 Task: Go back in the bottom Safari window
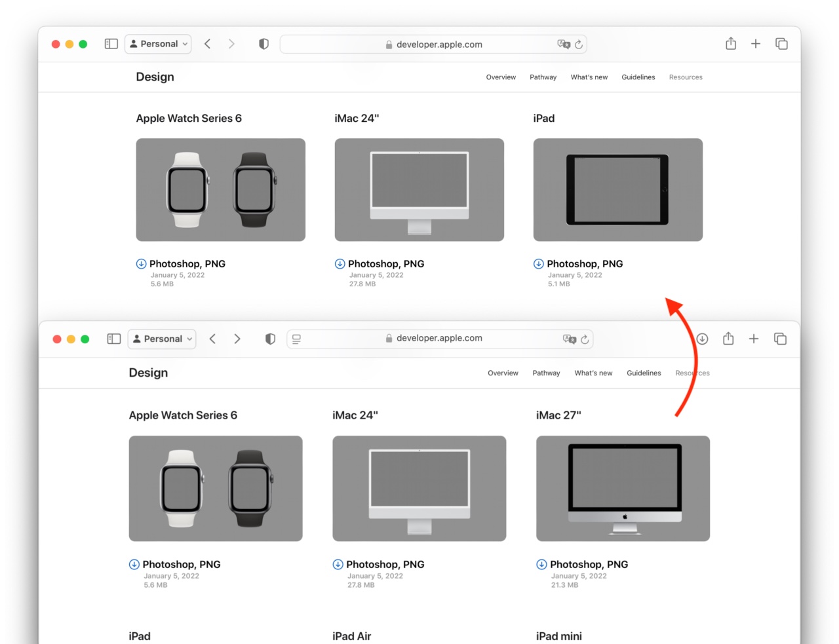[x=212, y=339]
